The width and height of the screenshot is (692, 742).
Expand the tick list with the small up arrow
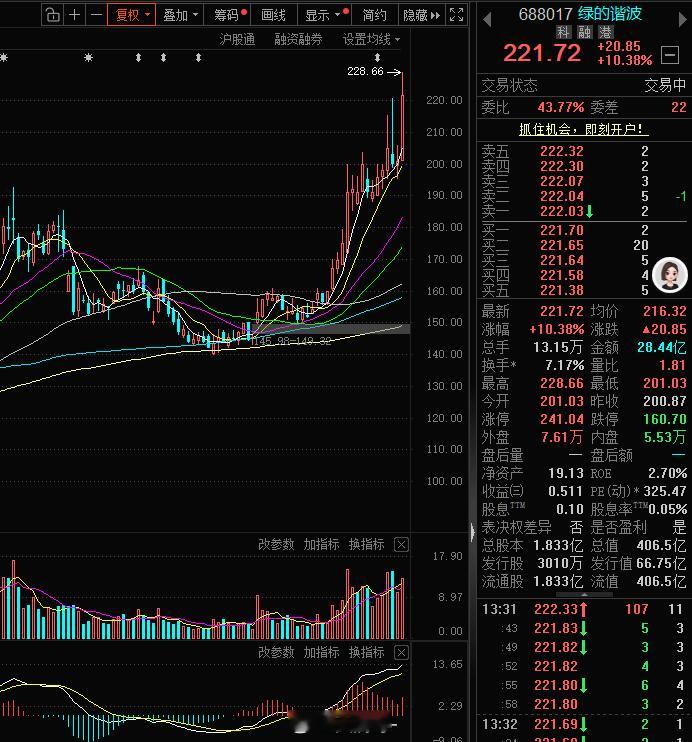pos(584,594)
